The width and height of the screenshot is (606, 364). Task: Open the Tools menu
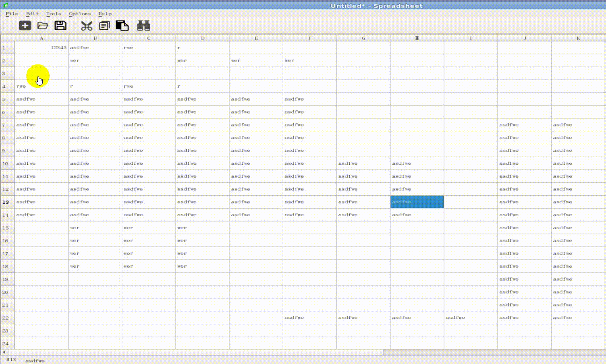(53, 14)
